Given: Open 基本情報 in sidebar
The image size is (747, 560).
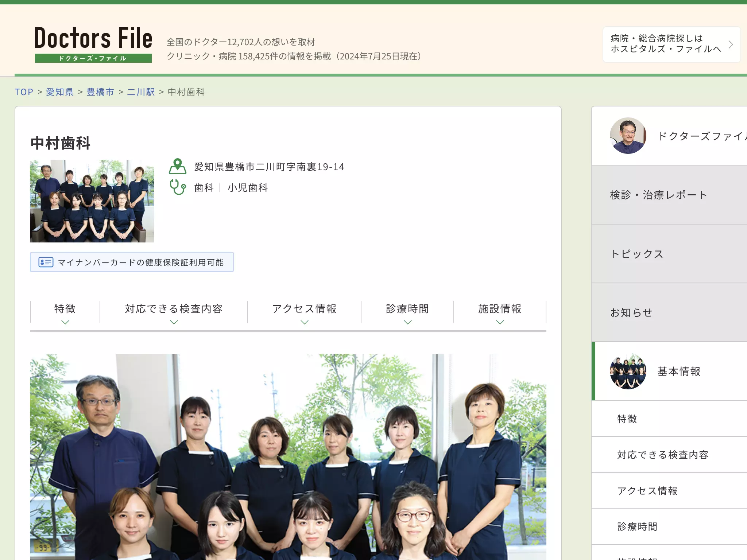Looking at the screenshot, I should click(x=669, y=371).
